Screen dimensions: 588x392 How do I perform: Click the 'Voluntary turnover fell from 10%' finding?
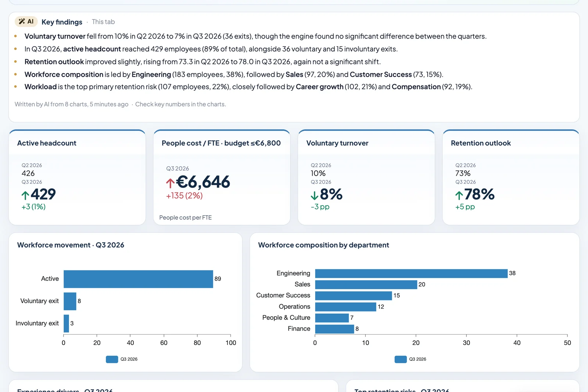(255, 36)
